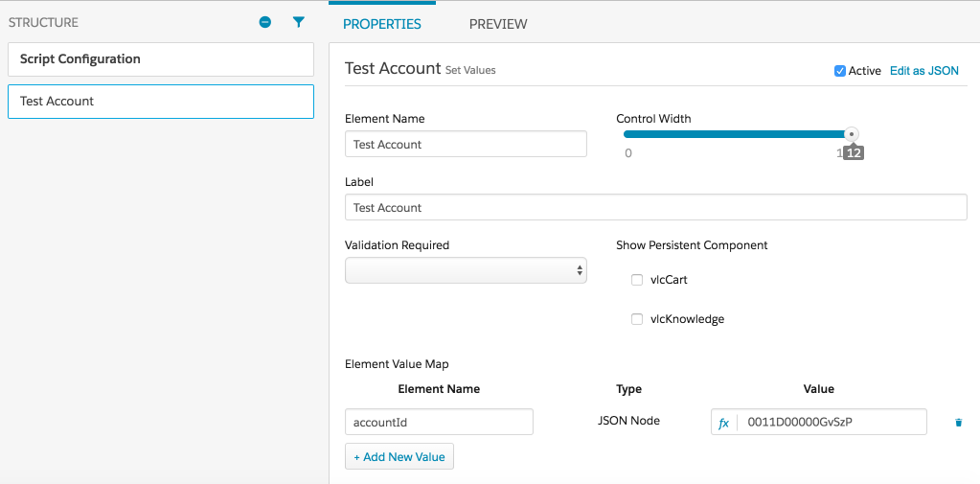Viewport: 980px width, 484px height.
Task: Select the Test Account structure item
Action: click(x=161, y=102)
